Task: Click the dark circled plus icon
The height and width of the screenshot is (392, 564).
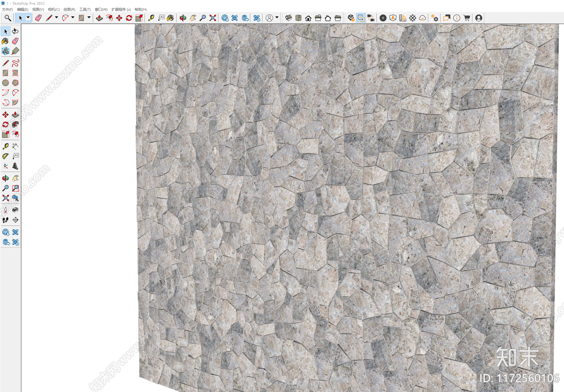Action: coord(383,18)
